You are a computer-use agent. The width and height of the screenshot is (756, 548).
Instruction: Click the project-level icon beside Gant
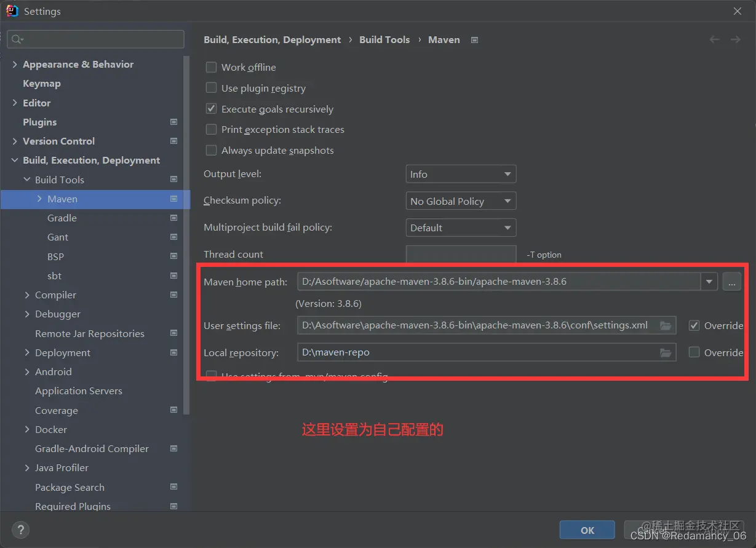pyautogui.click(x=174, y=237)
